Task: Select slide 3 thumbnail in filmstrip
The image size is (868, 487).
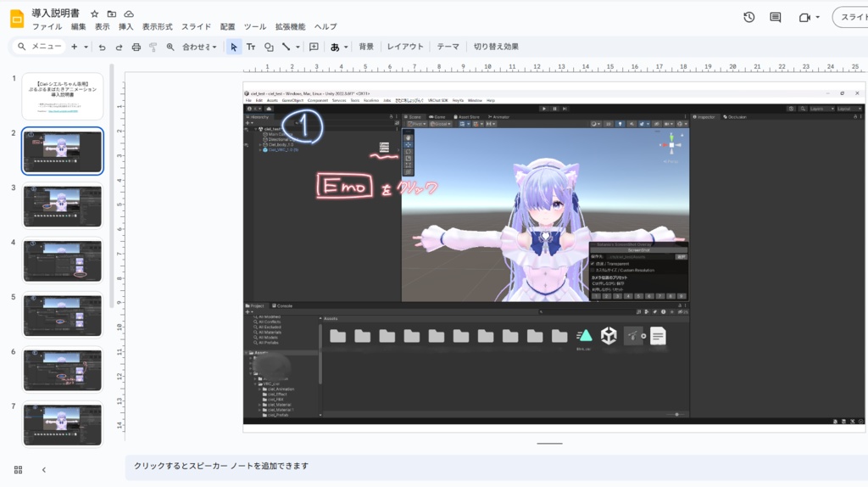Action: pyautogui.click(x=63, y=205)
